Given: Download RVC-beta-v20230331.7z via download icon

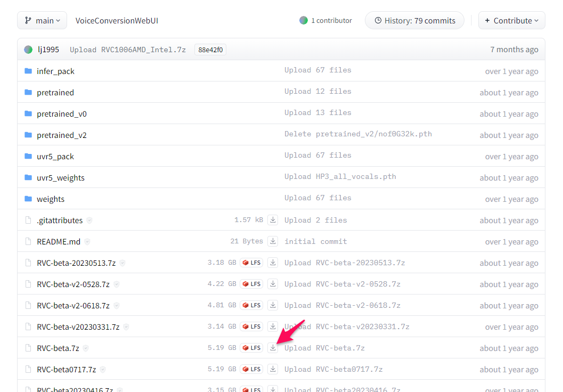Looking at the screenshot, I should pyautogui.click(x=273, y=326).
